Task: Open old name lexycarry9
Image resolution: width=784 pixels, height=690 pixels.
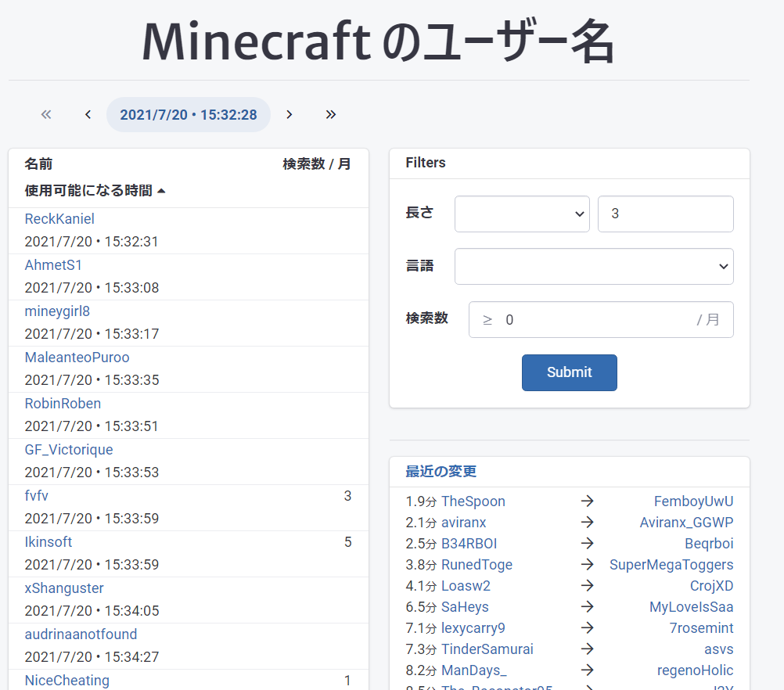Action: click(473, 628)
